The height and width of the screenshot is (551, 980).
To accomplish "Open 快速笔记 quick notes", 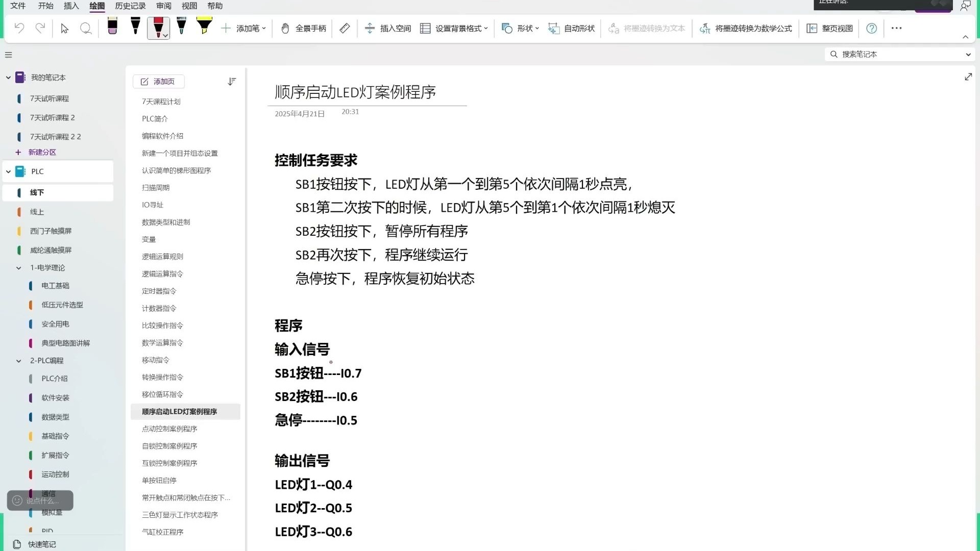I will 35,544.
